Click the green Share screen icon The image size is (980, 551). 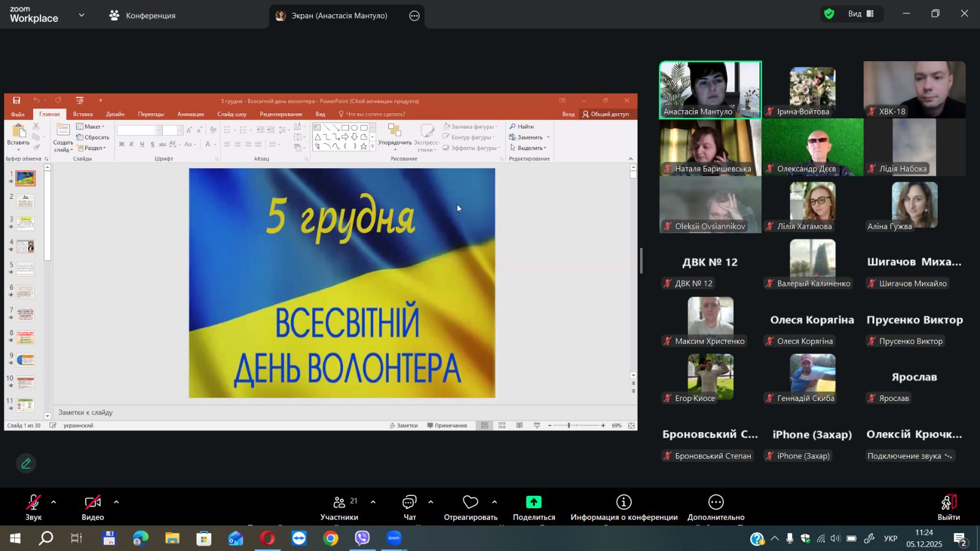point(533,503)
